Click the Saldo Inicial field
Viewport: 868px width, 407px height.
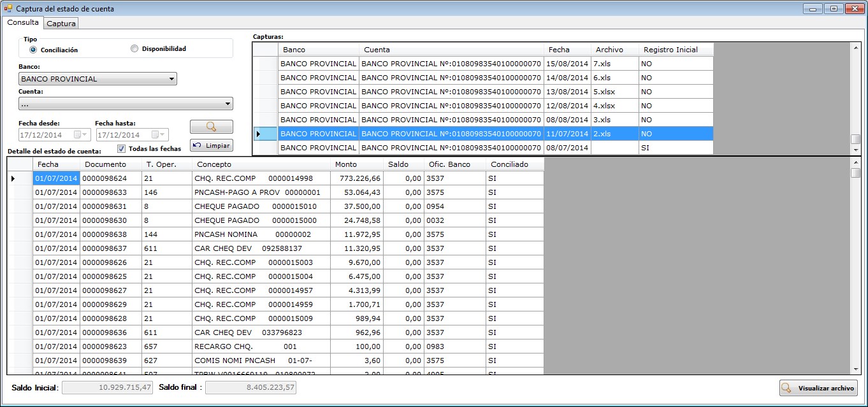coord(107,387)
